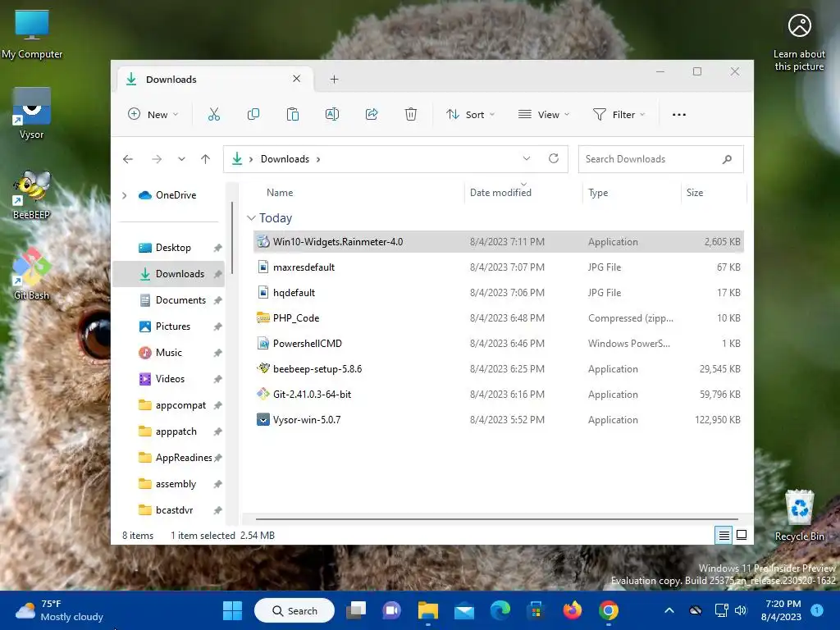
Task: Select PHP_Code compressed folder
Action: (498, 318)
